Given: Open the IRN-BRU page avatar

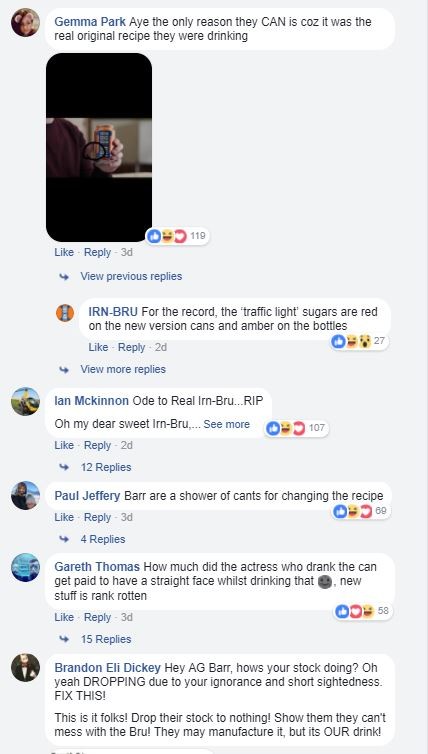Looking at the screenshot, I should point(65,313).
